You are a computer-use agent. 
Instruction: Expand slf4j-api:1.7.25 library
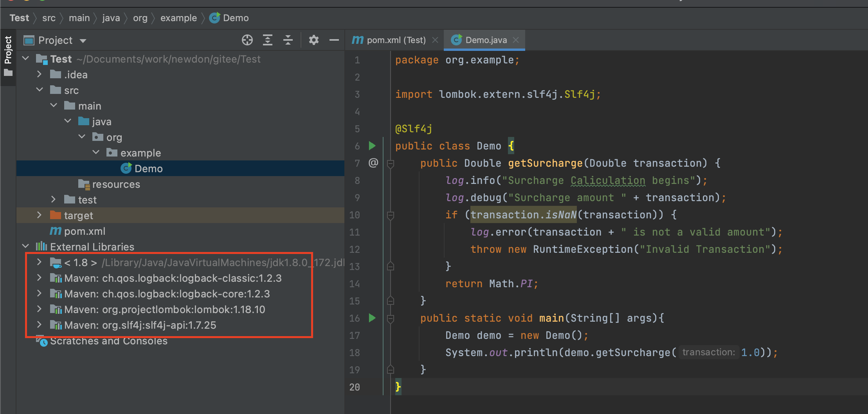click(x=39, y=324)
